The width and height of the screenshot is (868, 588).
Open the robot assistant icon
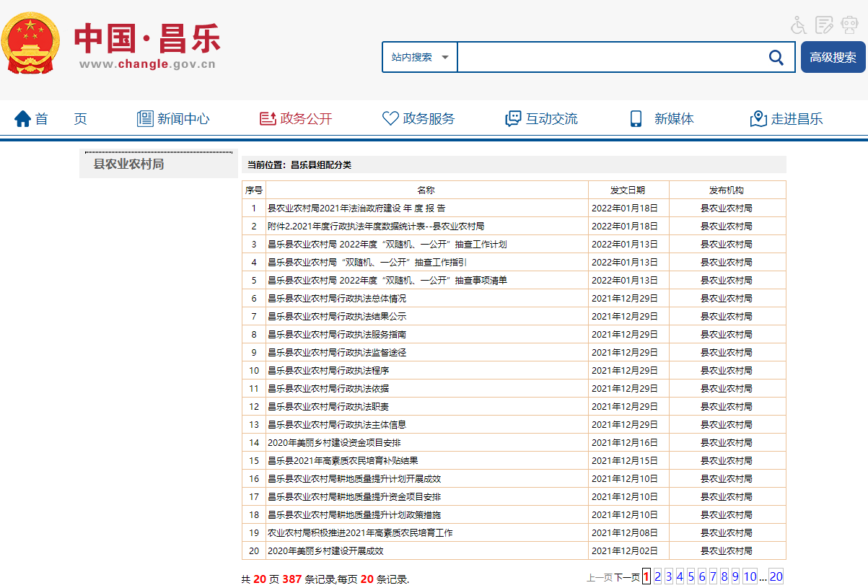(x=849, y=25)
